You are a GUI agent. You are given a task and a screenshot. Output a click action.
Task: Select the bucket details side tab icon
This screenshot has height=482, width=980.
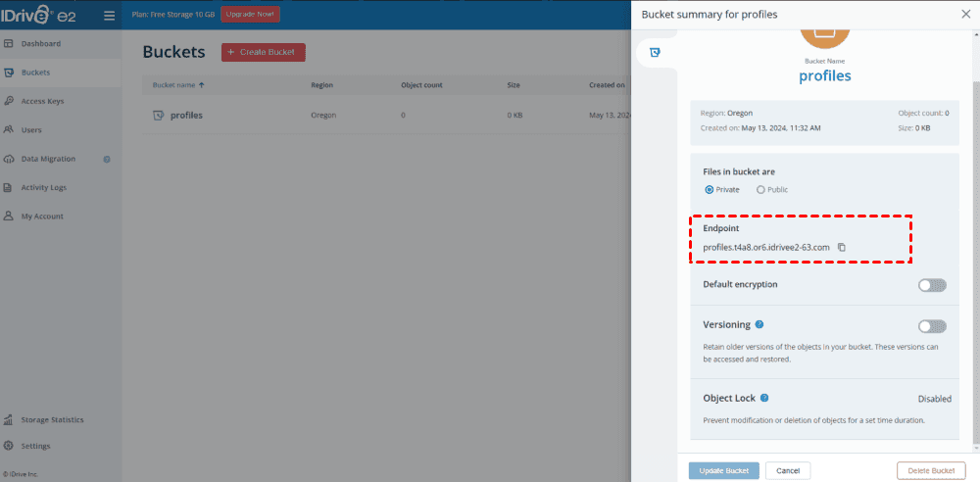655,53
